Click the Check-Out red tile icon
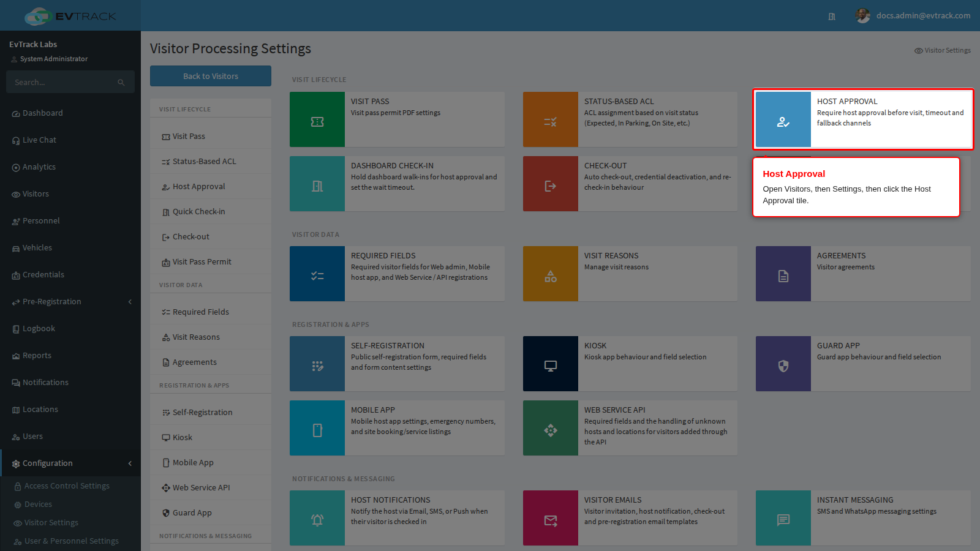 tap(551, 184)
